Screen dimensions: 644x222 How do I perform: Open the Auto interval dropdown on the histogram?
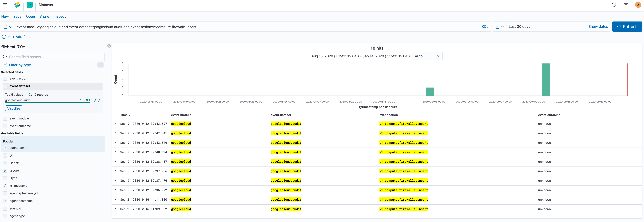(427, 56)
